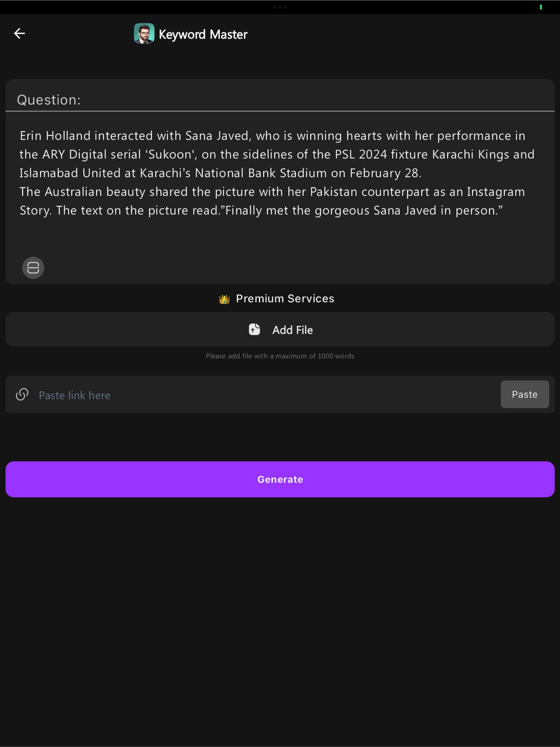Click the 1000 words file limit note
Screen dimensions: 560x747
pyautogui.click(x=280, y=356)
